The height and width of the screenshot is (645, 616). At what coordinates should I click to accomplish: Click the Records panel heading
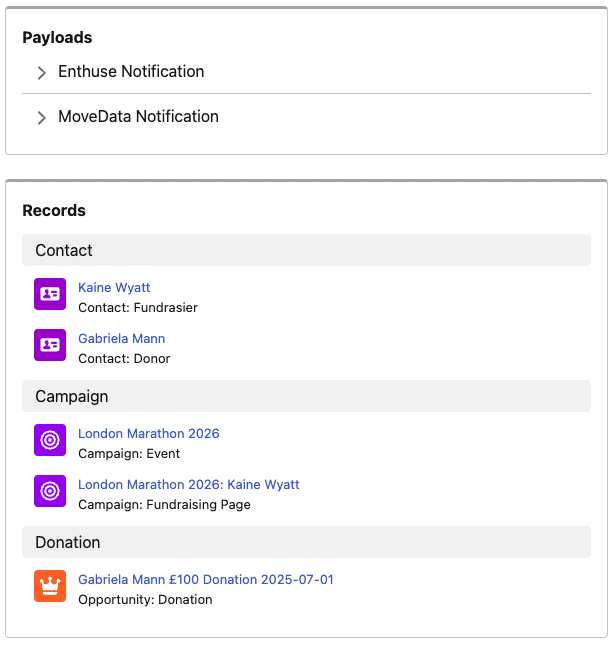coord(54,211)
